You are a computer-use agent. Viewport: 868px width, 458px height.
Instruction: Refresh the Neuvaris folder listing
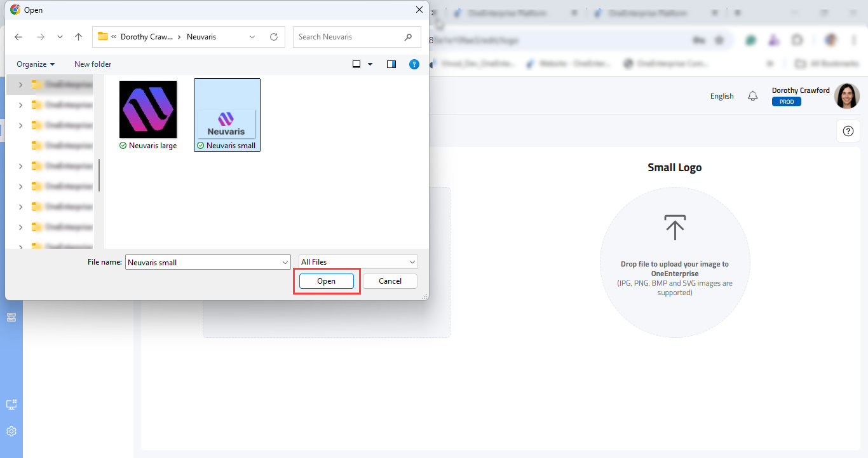274,37
